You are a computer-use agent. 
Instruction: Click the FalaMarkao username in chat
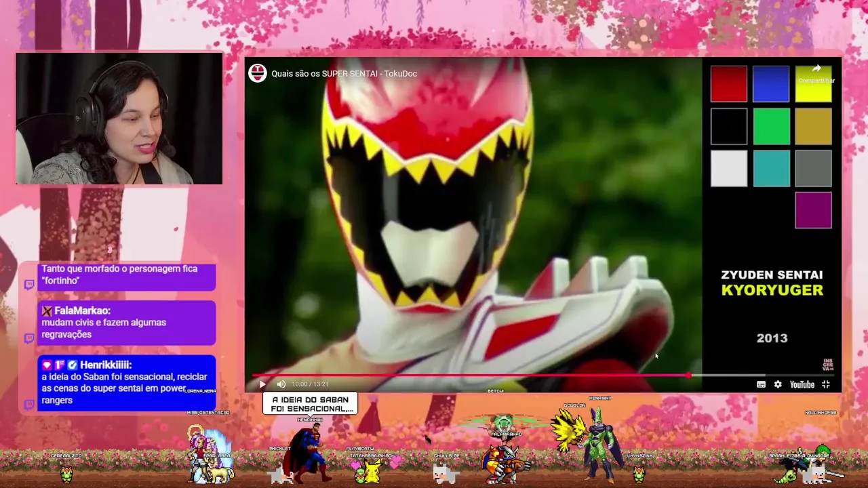point(82,311)
